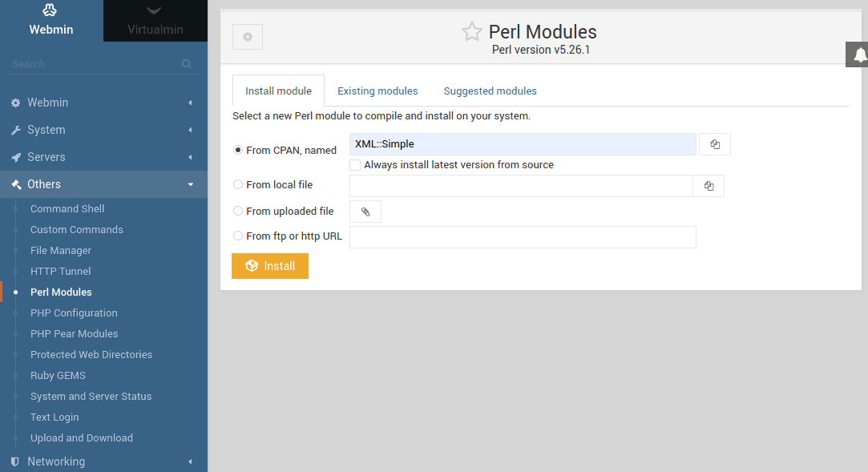868x472 pixels.
Task: Open CPAN module chooser button
Action: point(715,144)
